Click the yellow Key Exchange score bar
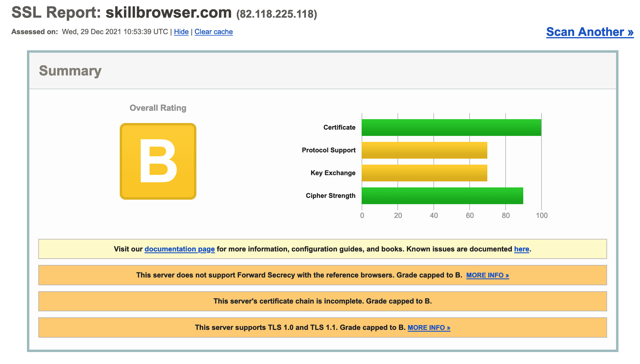 (425, 172)
